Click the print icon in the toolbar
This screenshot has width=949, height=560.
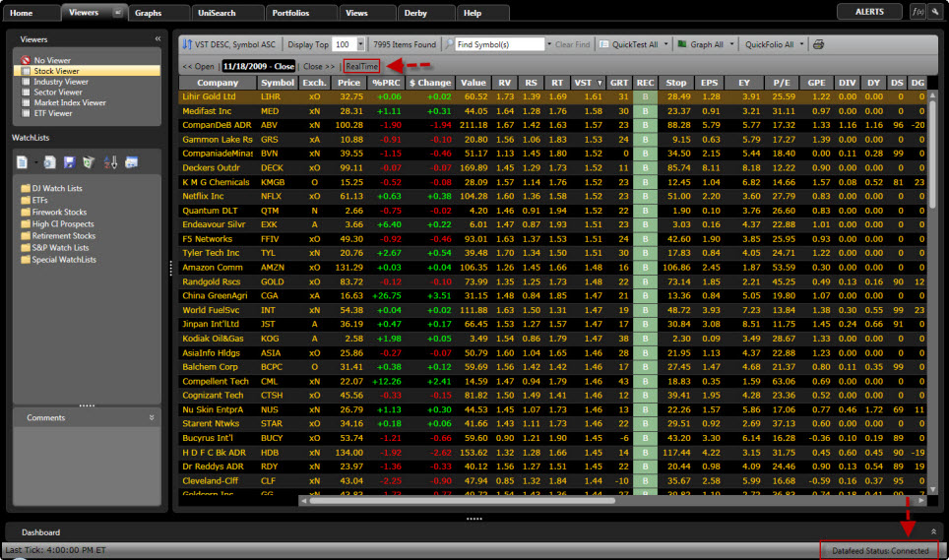tap(818, 44)
